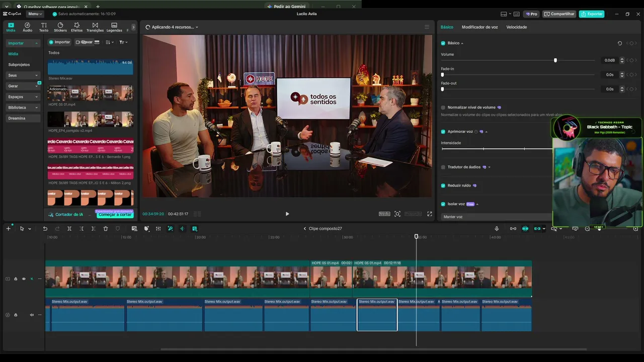
Task: Click the preview zoom-to-fit icon
Action: pyautogui.click(x=397, y=214)
